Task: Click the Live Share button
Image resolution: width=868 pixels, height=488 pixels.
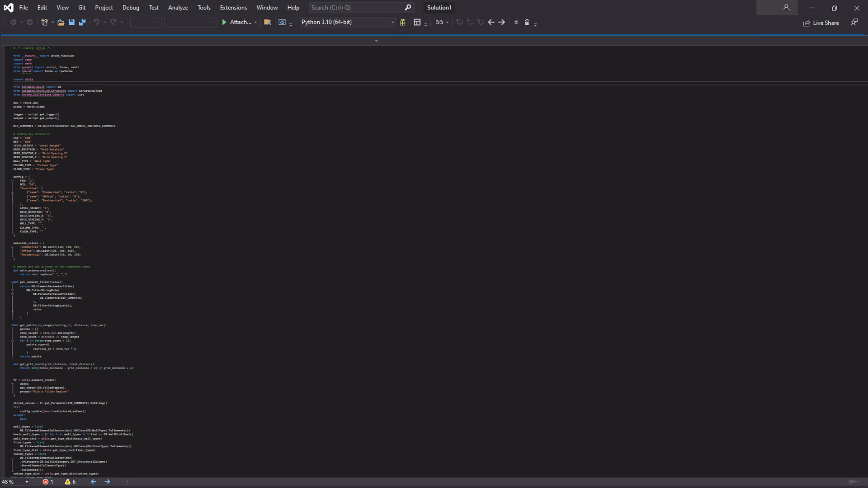Action: point(821,23)
